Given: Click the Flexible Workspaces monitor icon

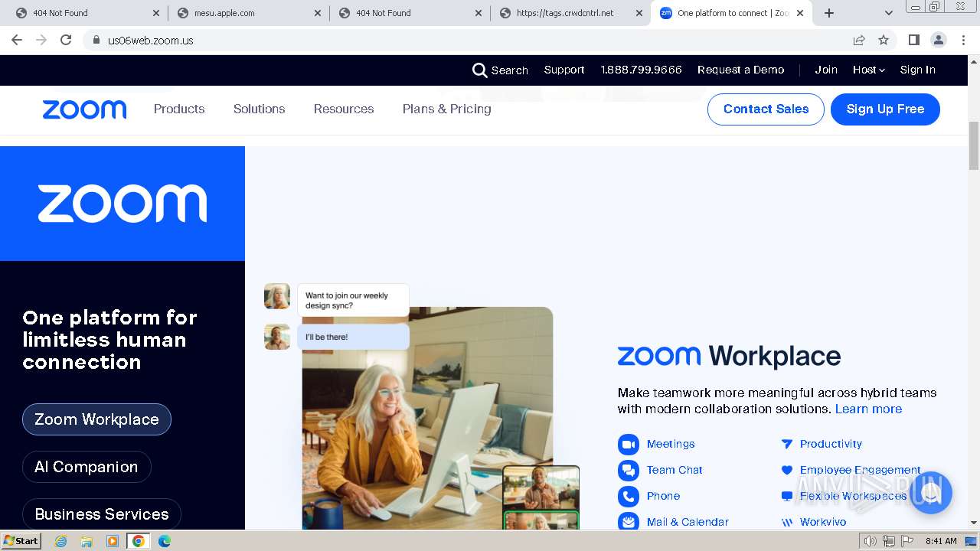Looking at the screenshot, I should click(786, 496).
